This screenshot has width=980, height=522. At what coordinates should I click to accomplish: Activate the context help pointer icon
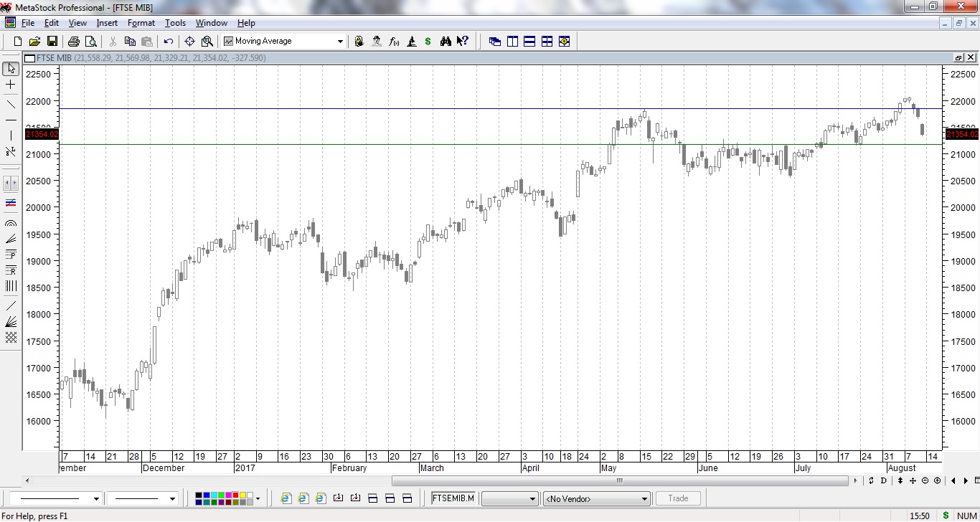[x=463, y=42]
